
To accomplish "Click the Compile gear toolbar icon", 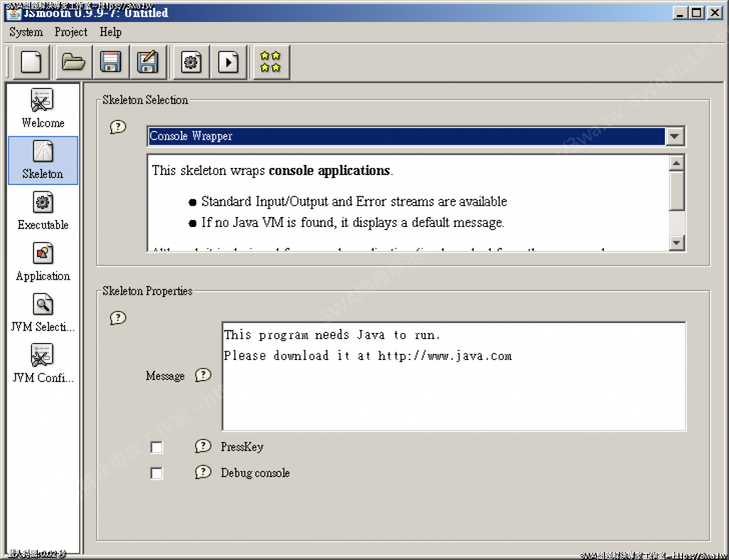I will tap(190, 63).
